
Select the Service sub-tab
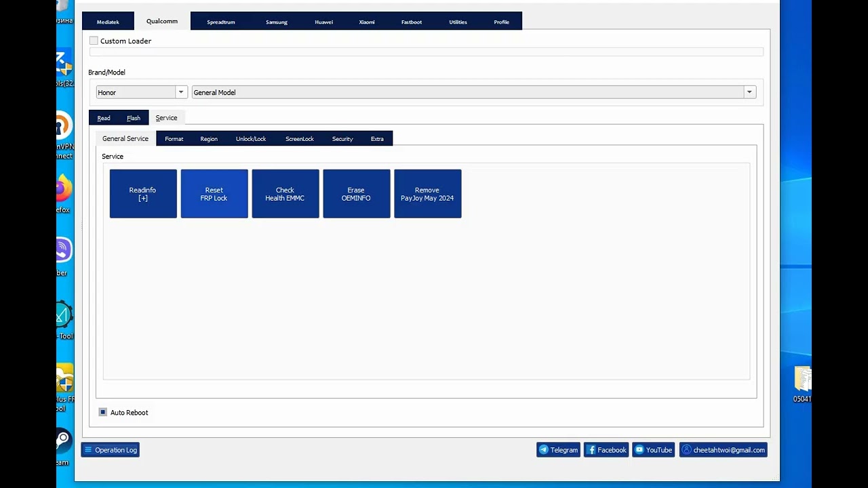166,118
